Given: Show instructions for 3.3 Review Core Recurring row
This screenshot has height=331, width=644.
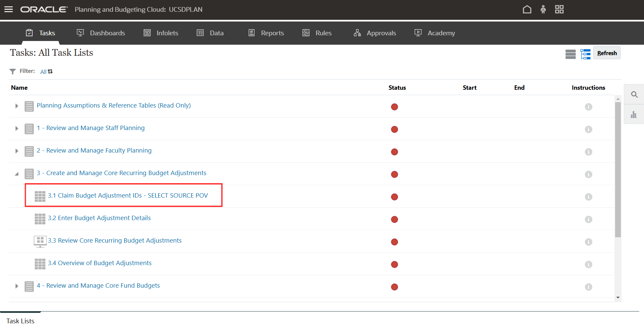Looking at the screenshot, I should (x=588, y=242).
